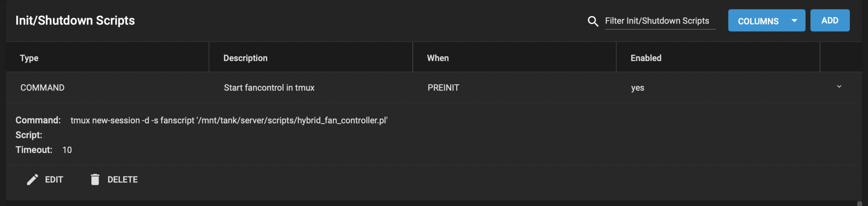Collapse the COMMAND row using its chevron
The width and height of the screenshot is (868, 206).
tap(839, 86)
